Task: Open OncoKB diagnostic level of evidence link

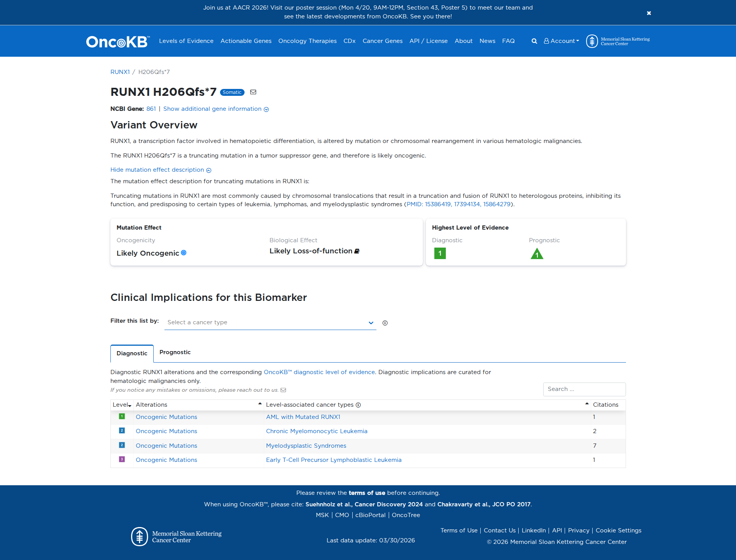Action: [x=319, y=372]
